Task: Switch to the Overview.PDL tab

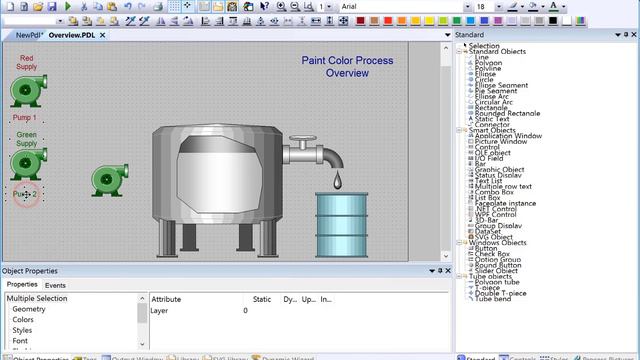Action: (x=72, y=35)
